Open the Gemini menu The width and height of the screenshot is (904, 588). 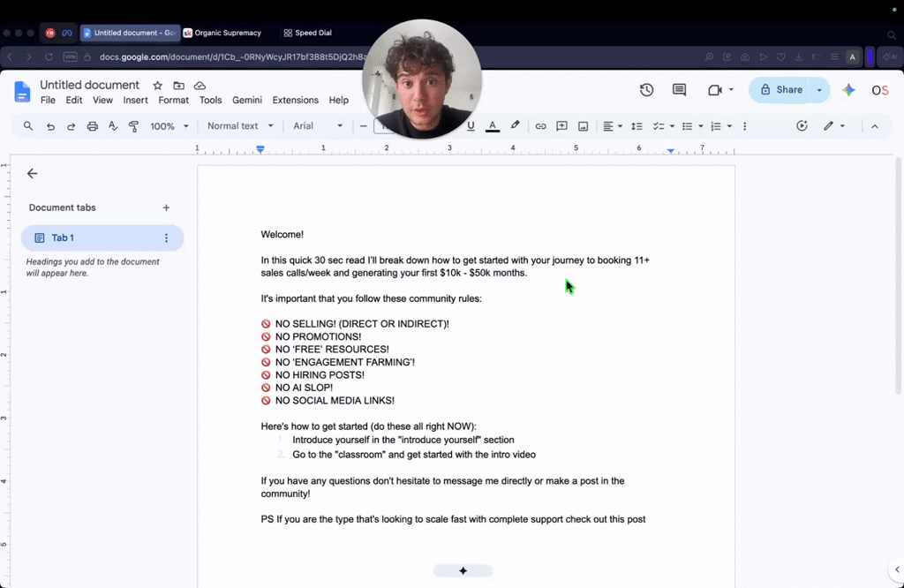point(247,101)
